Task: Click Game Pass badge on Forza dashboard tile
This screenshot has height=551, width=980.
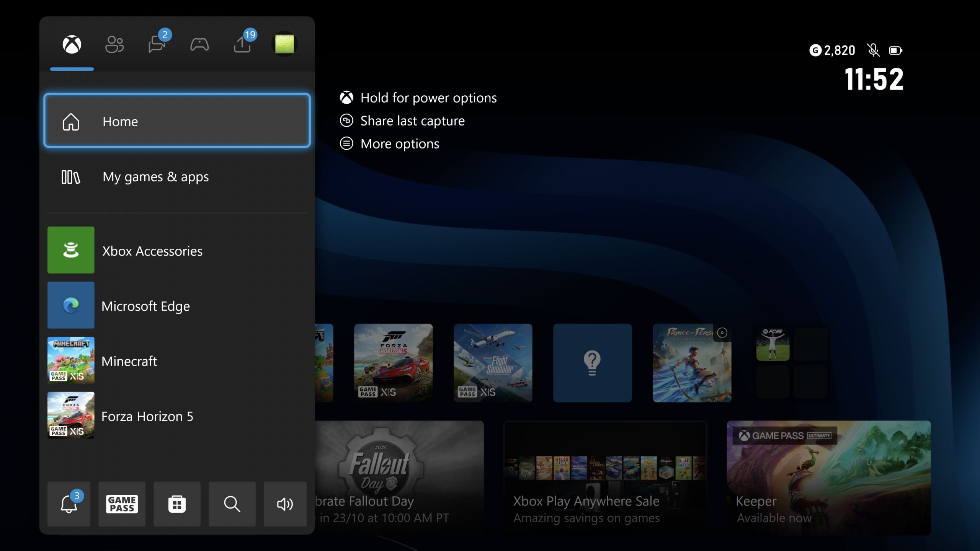Action: click(x=368, y=392)
